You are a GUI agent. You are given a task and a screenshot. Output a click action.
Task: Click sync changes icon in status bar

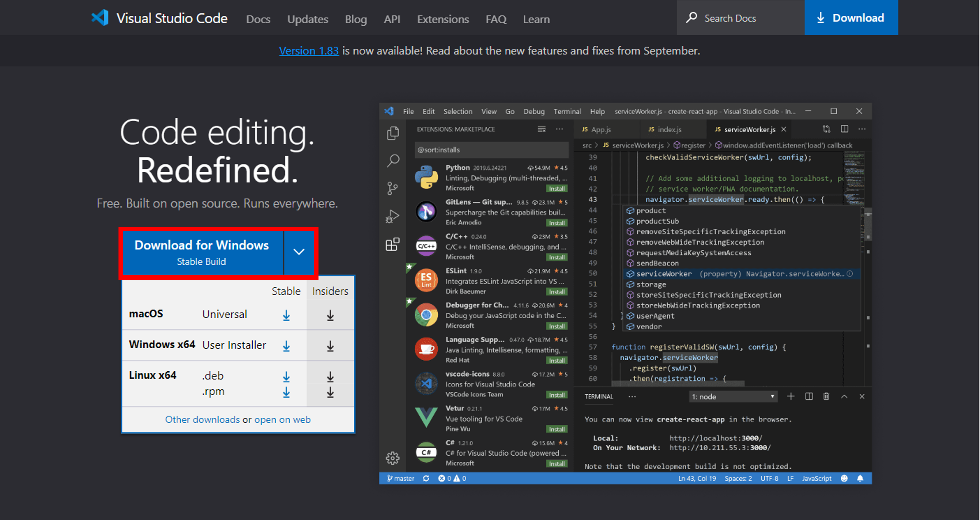click(426, 478)
